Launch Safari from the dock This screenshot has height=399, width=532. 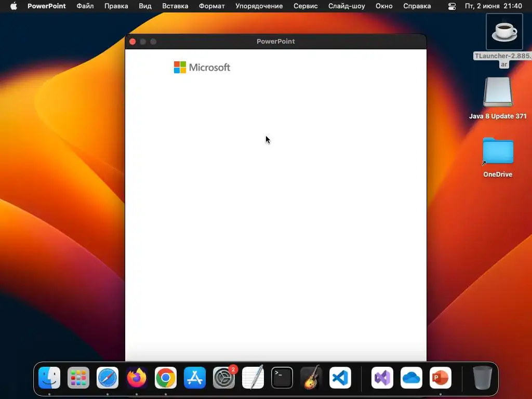pos(108,378)
